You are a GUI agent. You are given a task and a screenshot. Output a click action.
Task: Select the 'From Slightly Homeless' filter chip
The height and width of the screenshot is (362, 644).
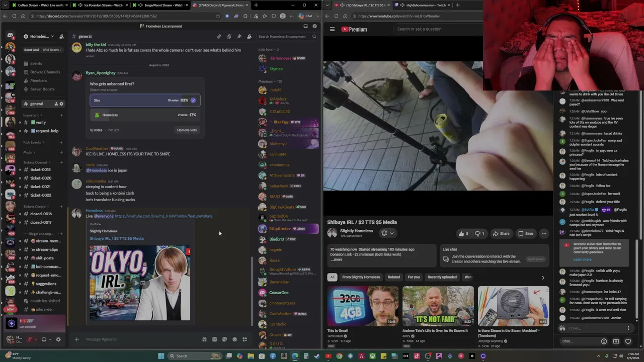pyautogui.click(x=361, y=277)
